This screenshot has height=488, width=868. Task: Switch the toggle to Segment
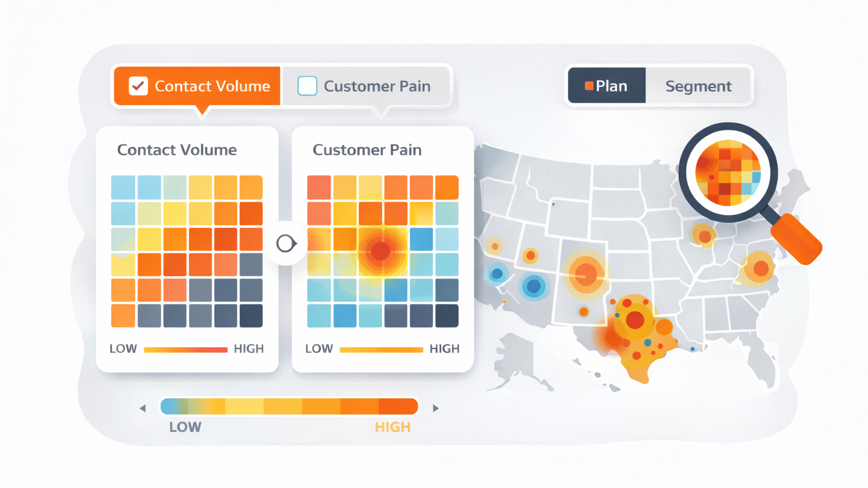pyautogui.click(x=698, y=86)
